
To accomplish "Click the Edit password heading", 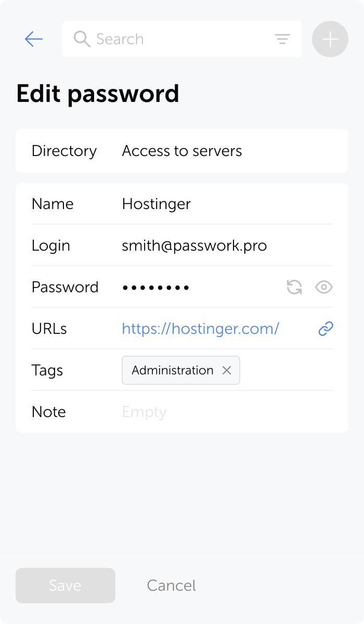I will pos(98,94).
